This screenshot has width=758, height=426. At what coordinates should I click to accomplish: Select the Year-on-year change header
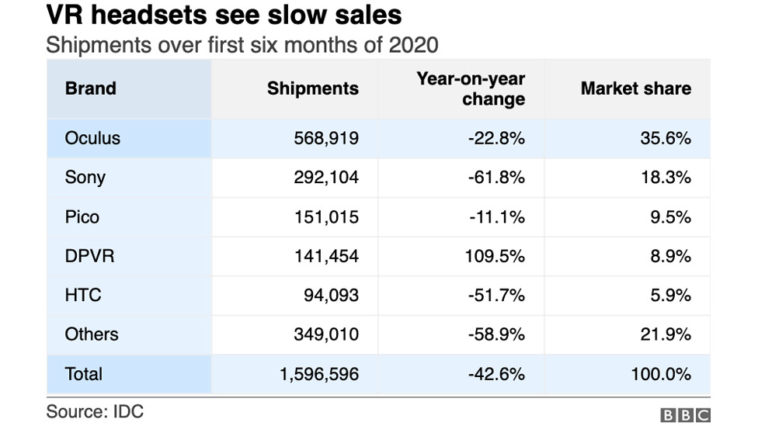click(470, 88)
